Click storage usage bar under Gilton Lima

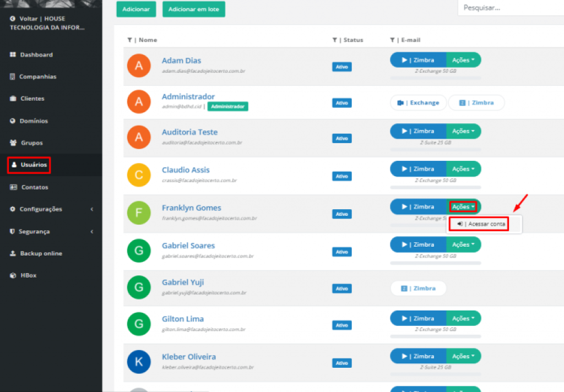coord(436,336)
